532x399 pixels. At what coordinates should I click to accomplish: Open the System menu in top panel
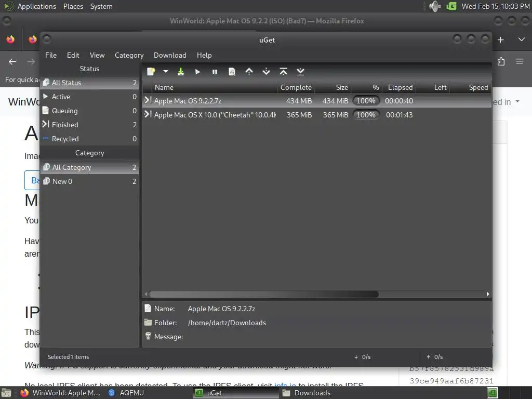[101, 6]
